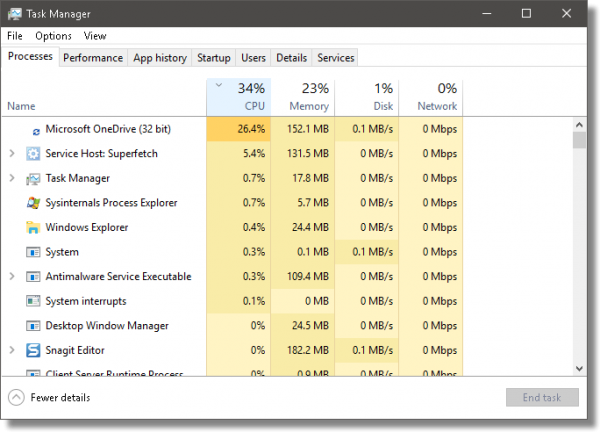
Task: Select the Service Host: Superfetch row name
Action: (101, 153)
